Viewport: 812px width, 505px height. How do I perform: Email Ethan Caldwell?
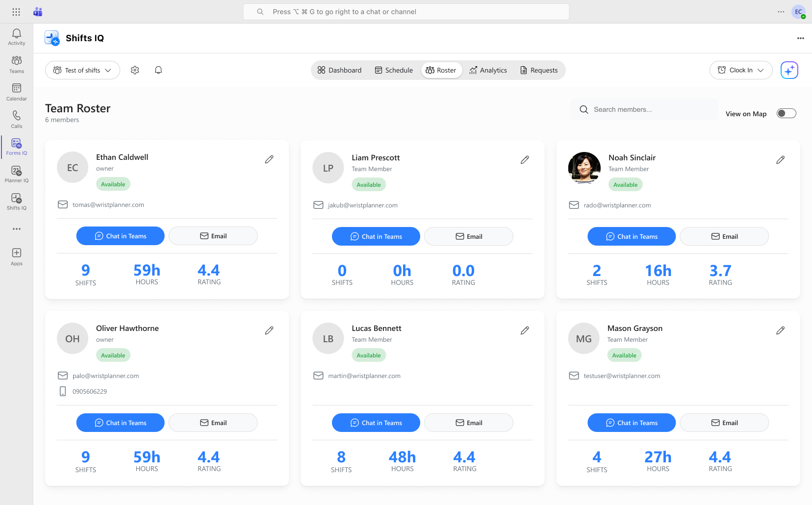[213, 236]
